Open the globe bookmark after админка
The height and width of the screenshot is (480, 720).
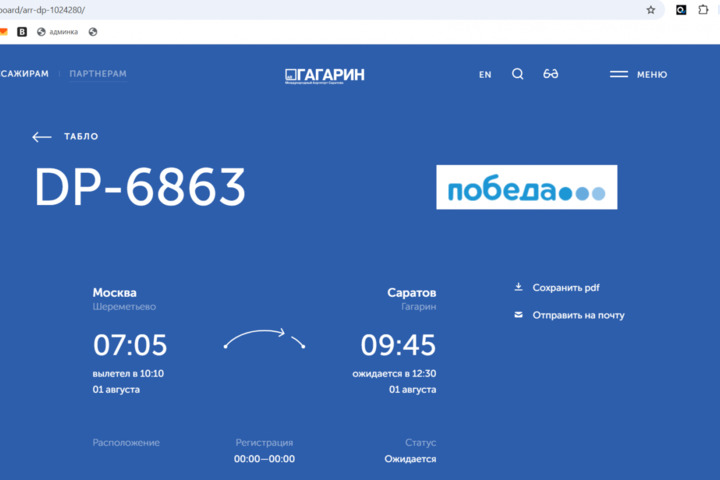pos(93,32)
